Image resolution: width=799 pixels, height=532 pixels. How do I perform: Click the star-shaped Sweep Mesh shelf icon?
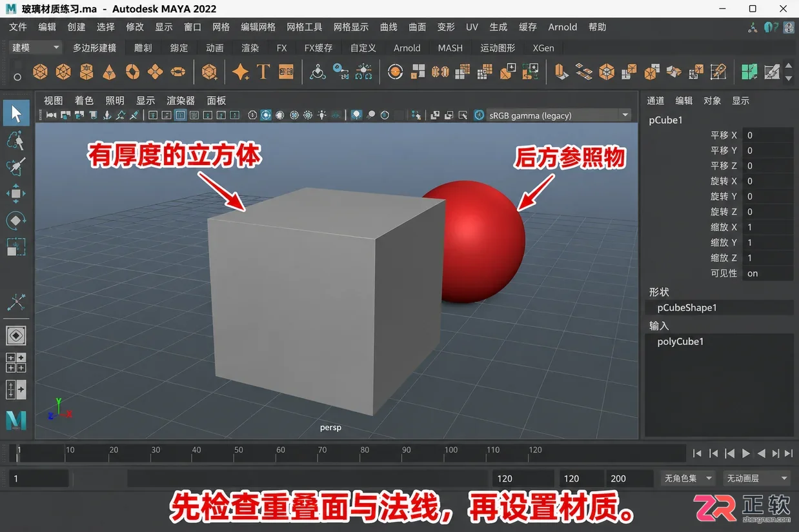(241, 72)
